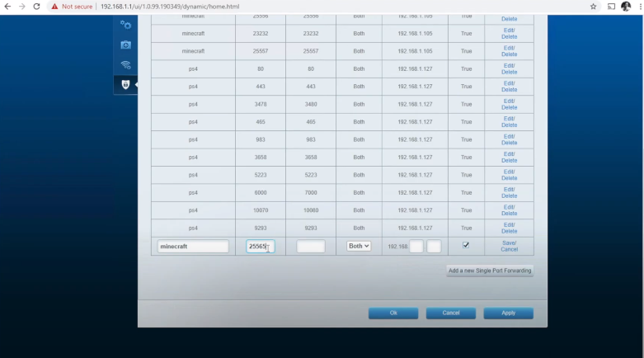Delete the ps4 3478 to 3480 rule
Viewport: 644px width, 358px height.
[x=510, y=107]
